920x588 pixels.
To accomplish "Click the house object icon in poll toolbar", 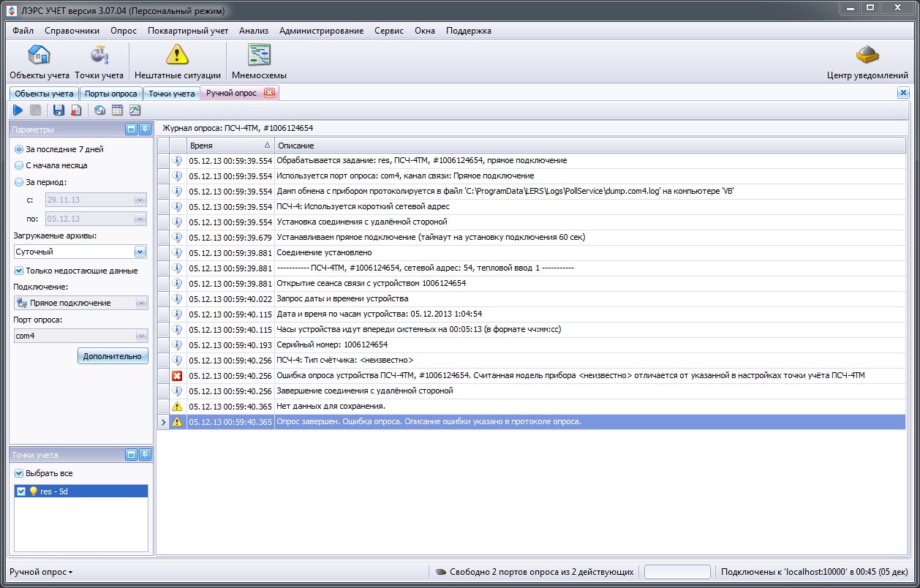I will click(100, 110).
